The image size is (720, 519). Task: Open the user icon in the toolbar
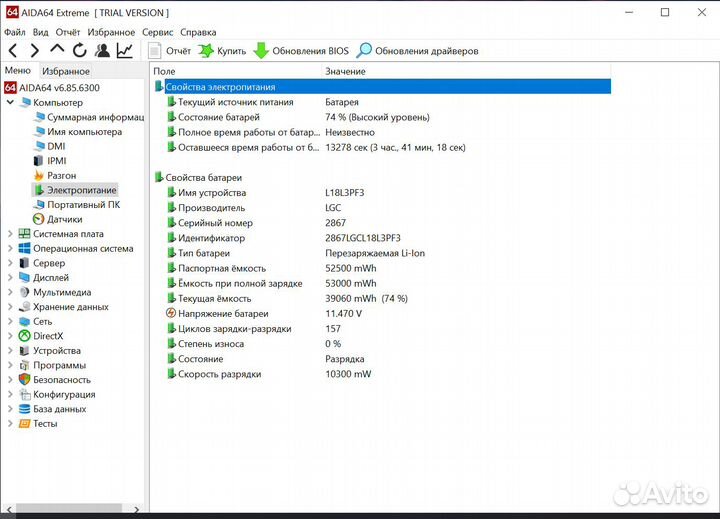102,50
